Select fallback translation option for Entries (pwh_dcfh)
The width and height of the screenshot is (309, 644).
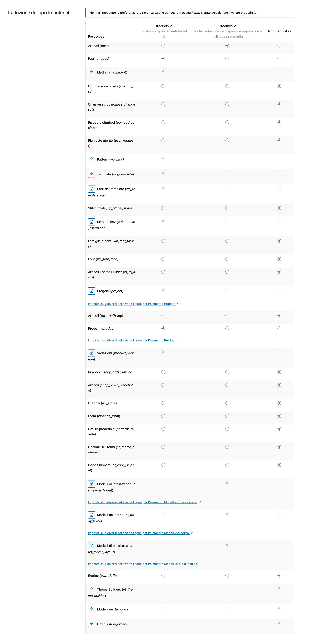[227, 575]
